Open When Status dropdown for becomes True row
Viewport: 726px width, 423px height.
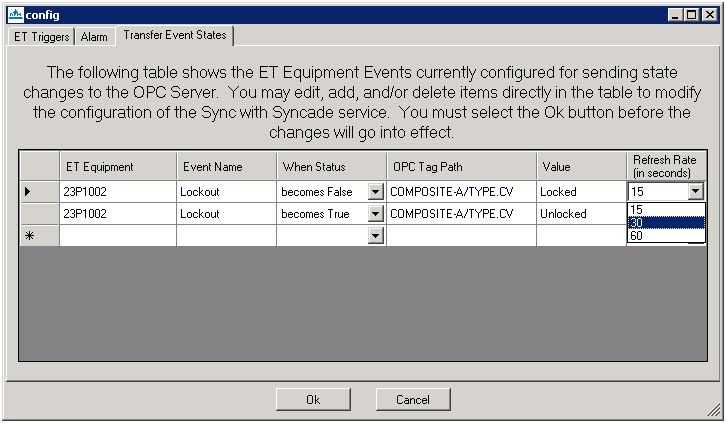tap(376, 214)
